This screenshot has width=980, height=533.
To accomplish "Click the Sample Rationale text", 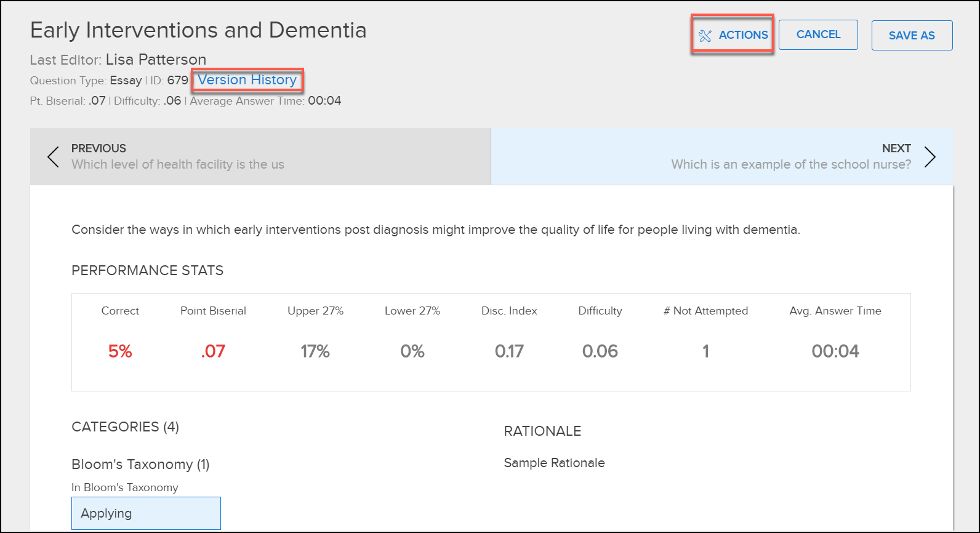I will coord(554,463).
